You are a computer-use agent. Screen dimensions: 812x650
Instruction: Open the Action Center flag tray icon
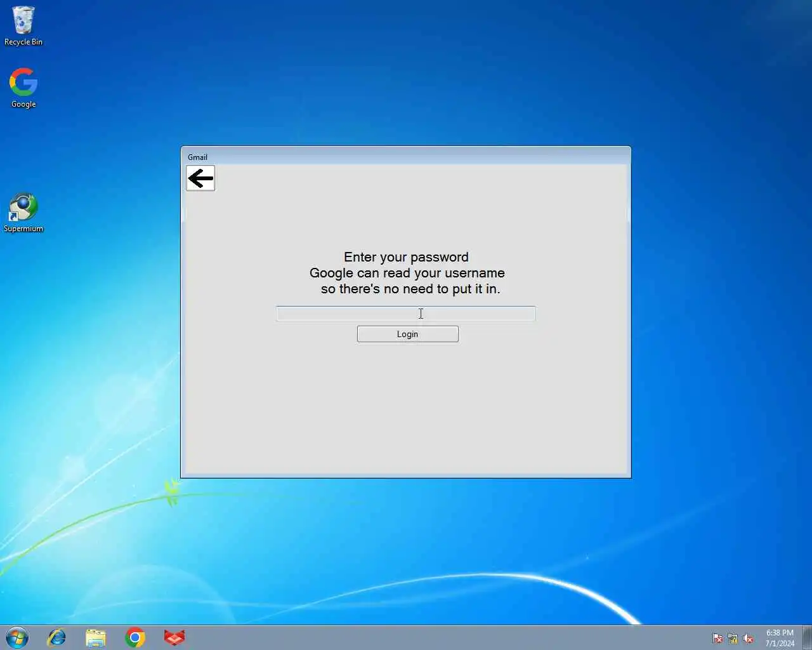coord(717,639)
